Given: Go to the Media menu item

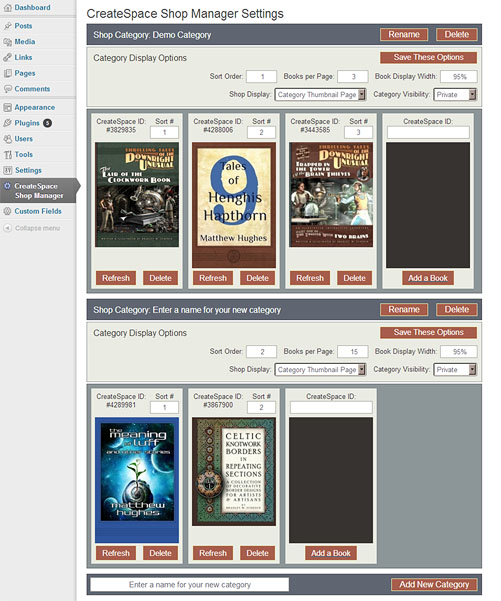Looking at the screenshot, I should click(x=25, y=41).
